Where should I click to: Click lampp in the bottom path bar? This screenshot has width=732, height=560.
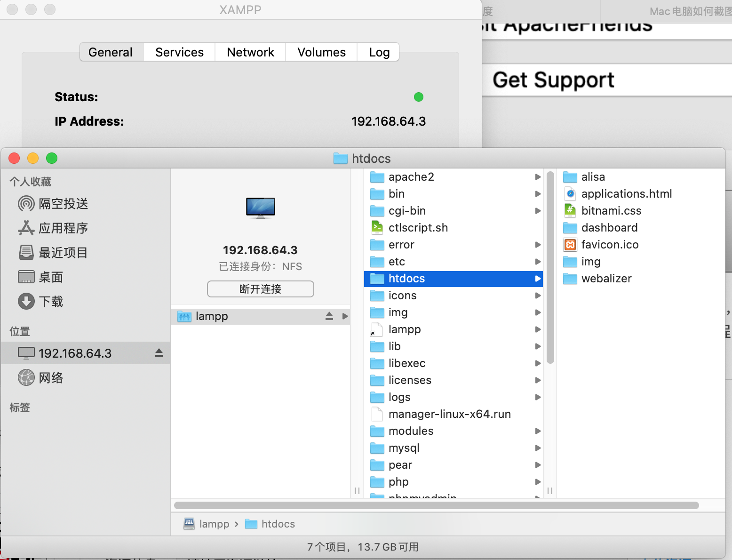tap(207, 524)
